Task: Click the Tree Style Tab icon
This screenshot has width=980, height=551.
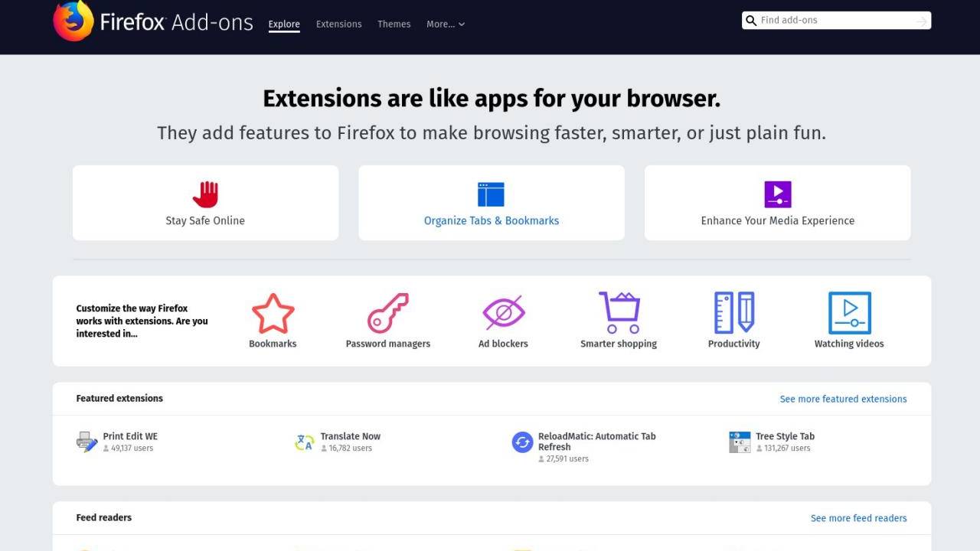Action: (740, 442)
